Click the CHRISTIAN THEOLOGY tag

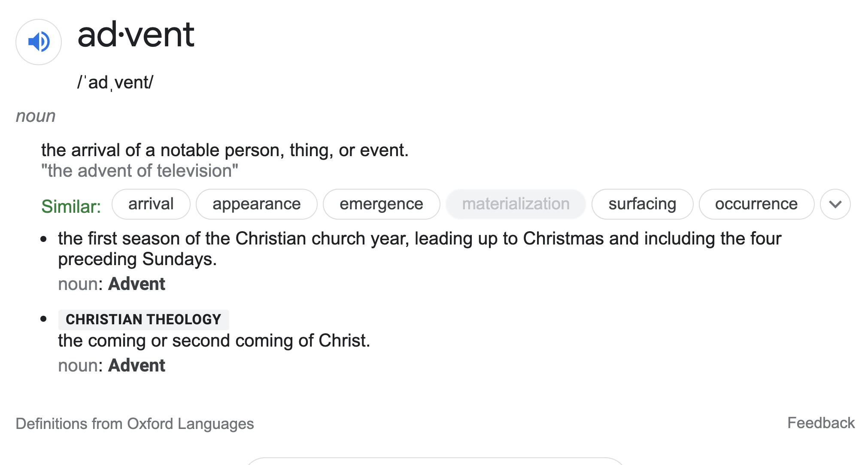pos(143,320)
